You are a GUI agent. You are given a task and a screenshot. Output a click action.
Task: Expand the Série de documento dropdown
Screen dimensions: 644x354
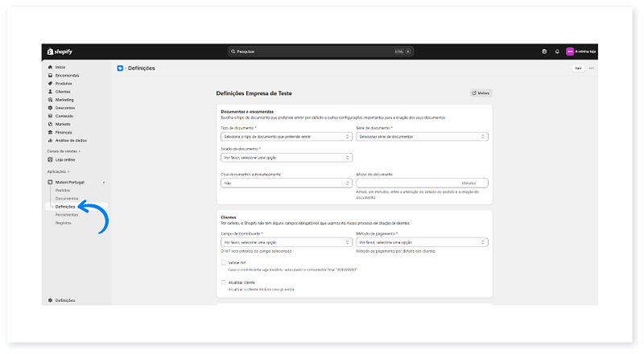pyautogui.click(x=421, y=137)
